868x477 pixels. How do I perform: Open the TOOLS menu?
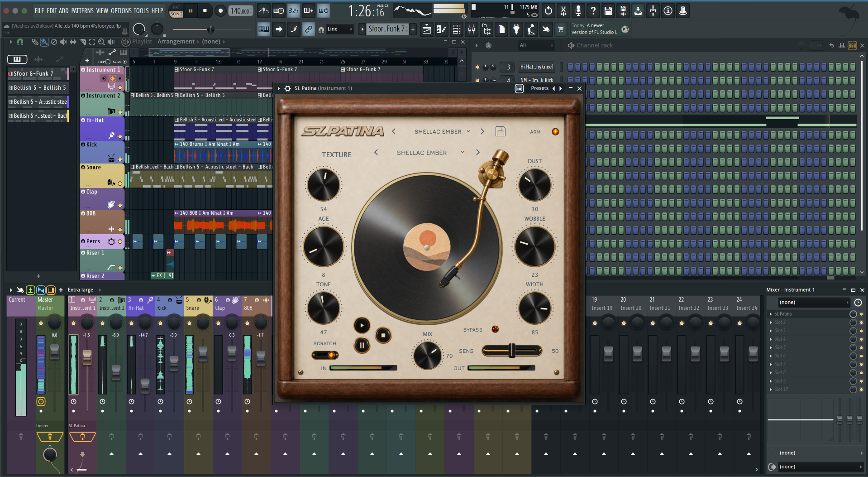click(x=141, y=10)
